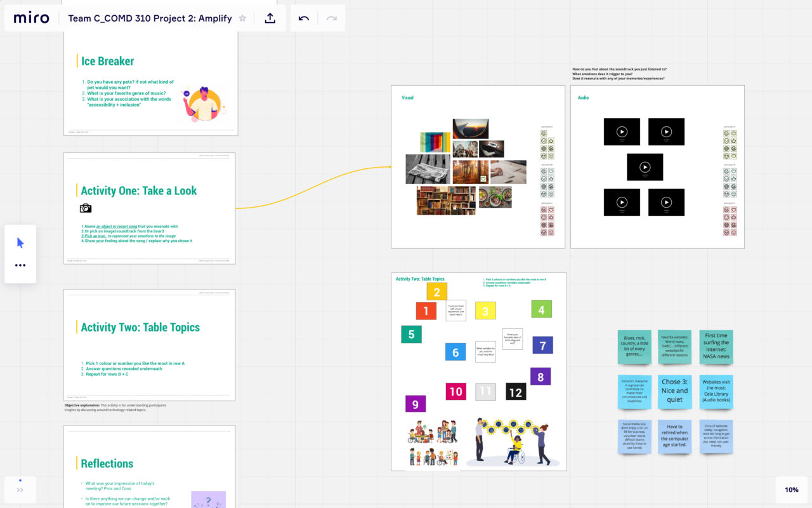Select the food plates photo
This screenshot has width=812, height=508.
[495, 196]
